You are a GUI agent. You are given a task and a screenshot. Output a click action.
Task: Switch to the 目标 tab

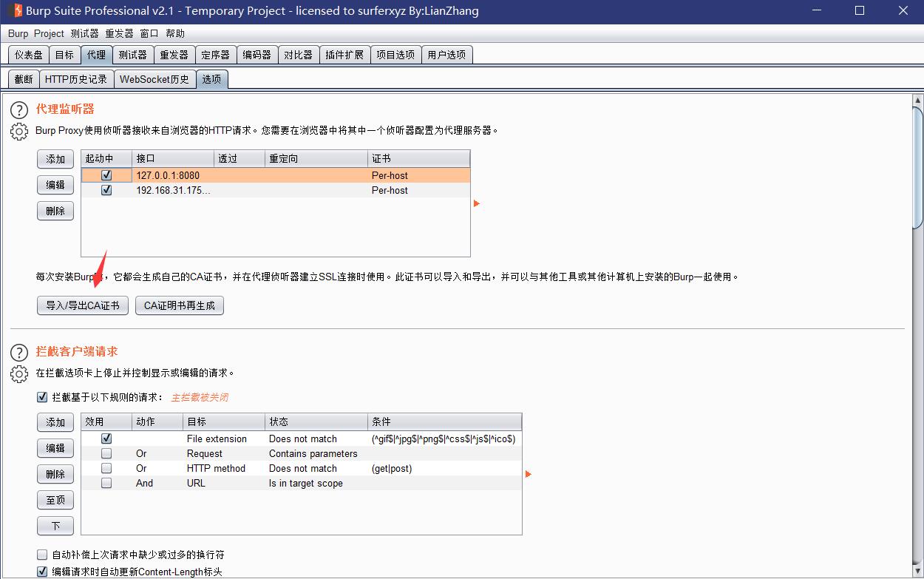tap(64, 55)
